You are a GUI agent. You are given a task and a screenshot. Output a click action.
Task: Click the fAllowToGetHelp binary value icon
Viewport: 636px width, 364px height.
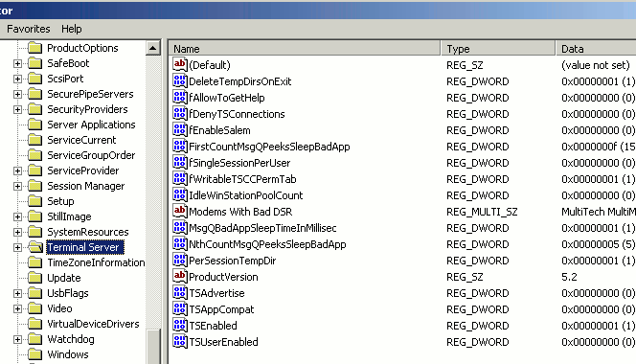pyautogui.click(x=180, y=97)
